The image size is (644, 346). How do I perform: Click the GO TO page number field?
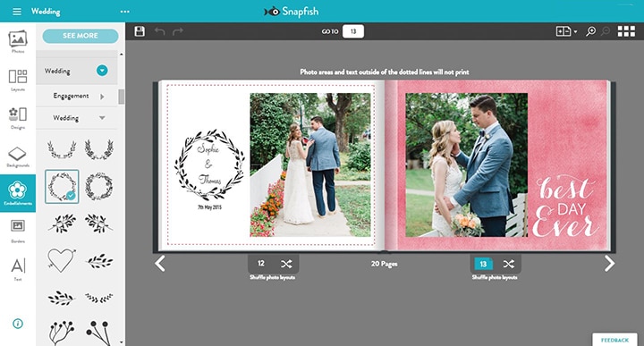coord(352,31)
